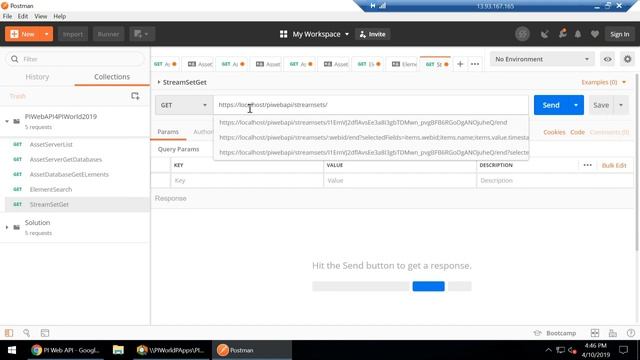Screen dimensions: 640x360
Task: Click the Trash link in sidebar
Action: pos(18,96)
